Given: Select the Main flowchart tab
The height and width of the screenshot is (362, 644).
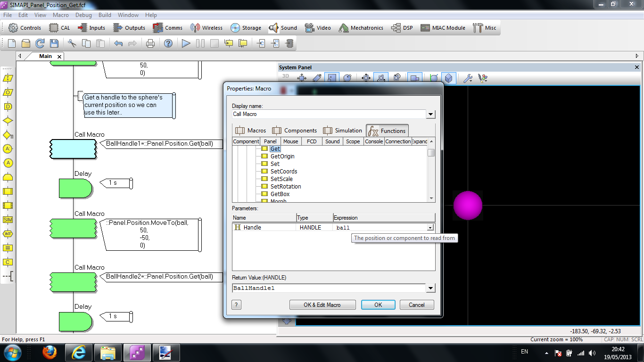Looking at the screenshot, I should click(45, 56).
